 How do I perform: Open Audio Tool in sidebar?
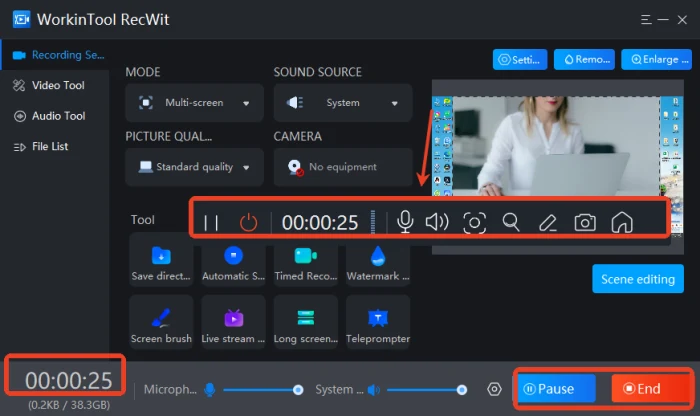pyautogui.click(x=54, y=116)
